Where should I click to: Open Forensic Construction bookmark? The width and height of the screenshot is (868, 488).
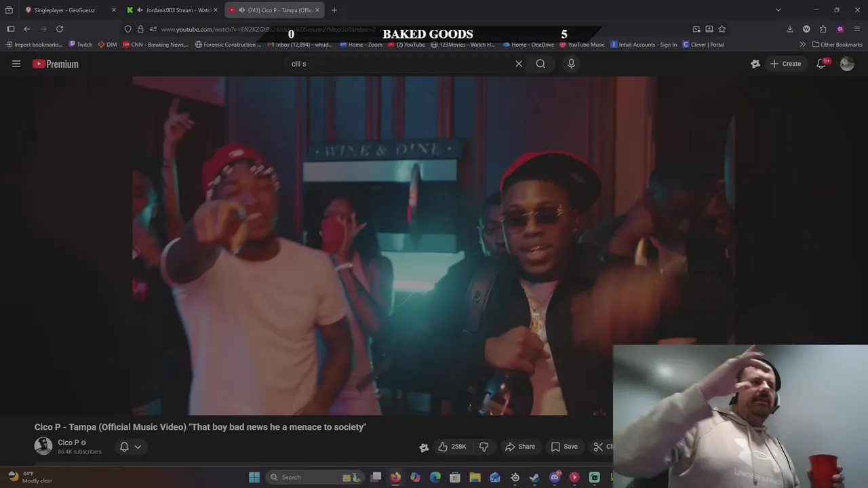(228, 45)
